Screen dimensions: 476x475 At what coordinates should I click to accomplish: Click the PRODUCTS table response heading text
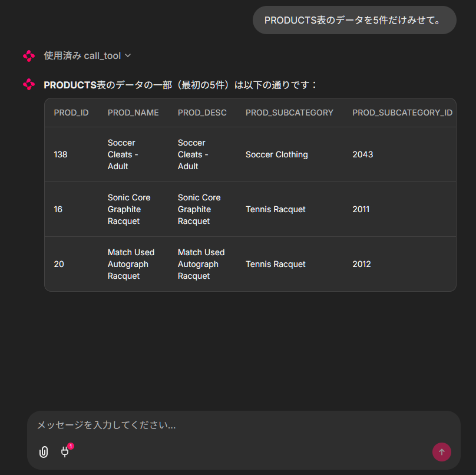tap(180, 85)
